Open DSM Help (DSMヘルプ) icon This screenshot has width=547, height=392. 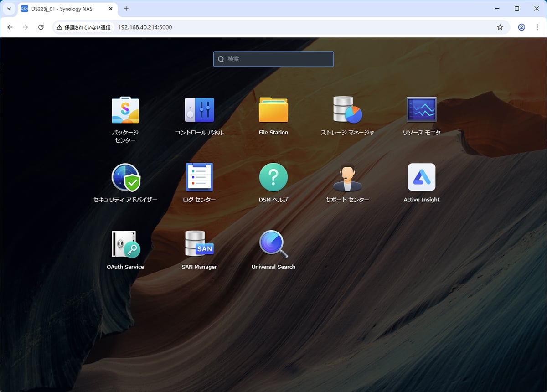click(273, 178)
